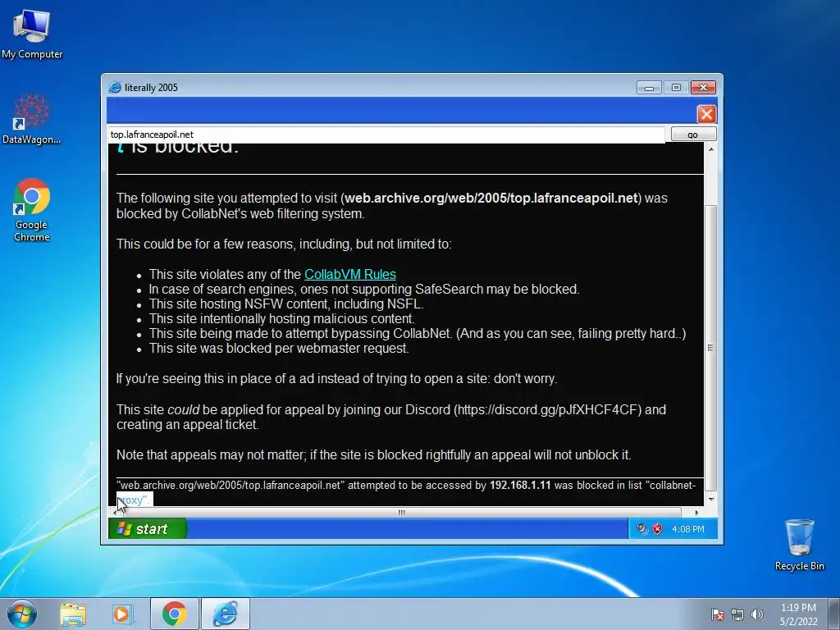Switch to Internet Explorer in the taskbar
The image size is (840, 630).
225,614
